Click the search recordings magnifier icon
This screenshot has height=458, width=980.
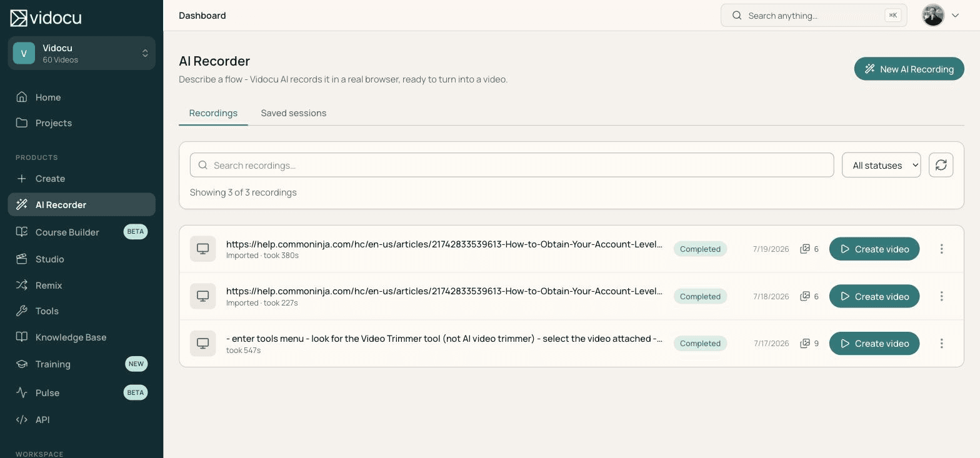(202, 165)
